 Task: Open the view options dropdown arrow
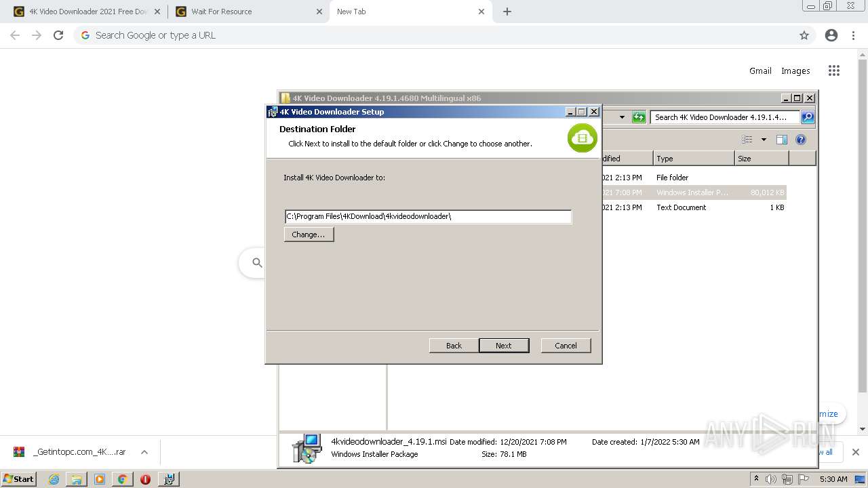[x=764, y=140]
